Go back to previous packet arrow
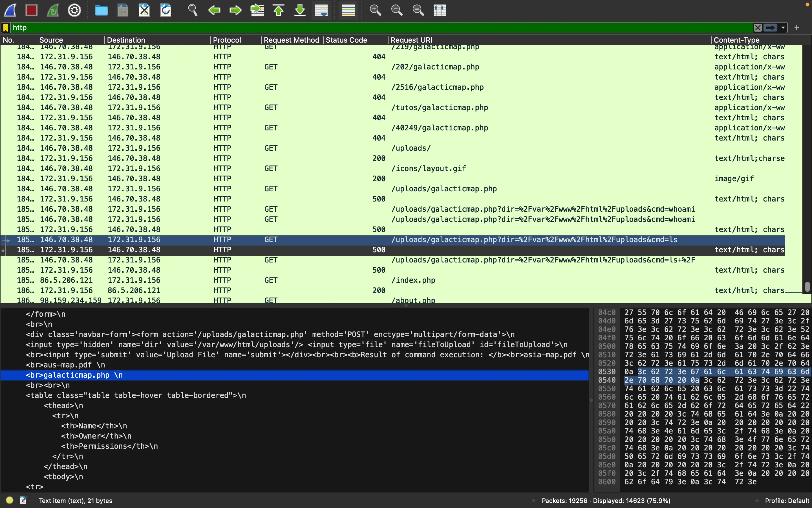Viewport: 812px width, 508px height. click(x=214, y=10)
